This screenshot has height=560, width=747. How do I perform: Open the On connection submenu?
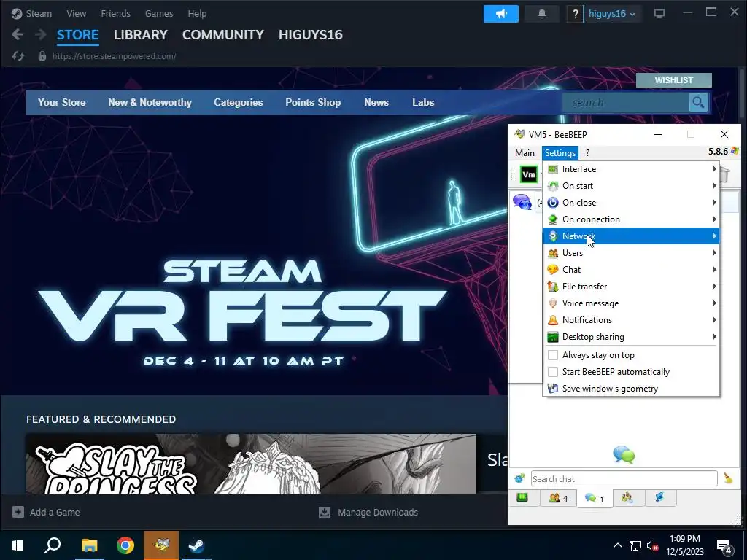coord(631,219)
